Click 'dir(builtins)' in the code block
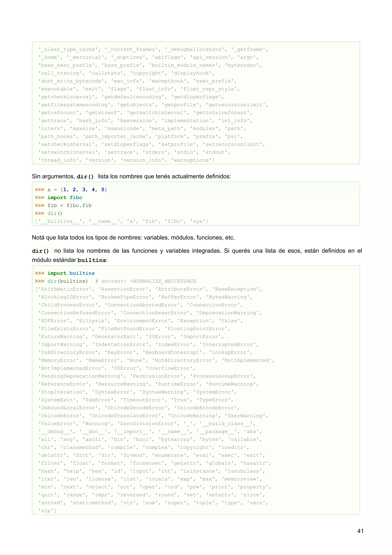This screenshot has width=392, height=555. [68, 281]
